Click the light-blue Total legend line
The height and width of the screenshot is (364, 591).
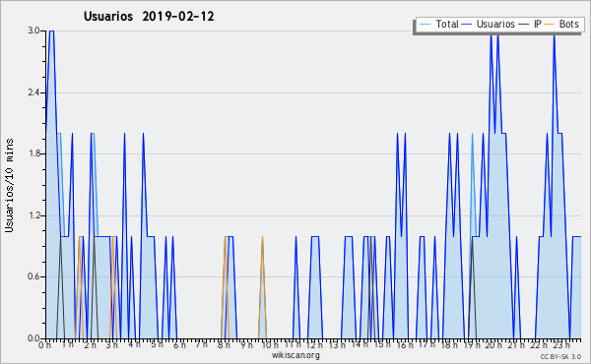pos(425,25)
